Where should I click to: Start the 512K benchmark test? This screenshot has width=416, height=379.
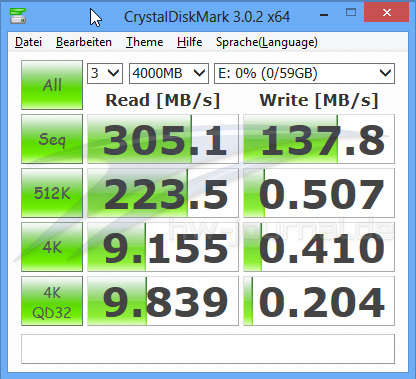coord(52,193)
